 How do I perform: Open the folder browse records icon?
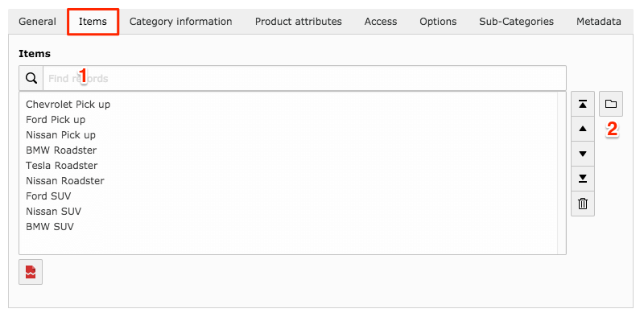click(611, 104)
